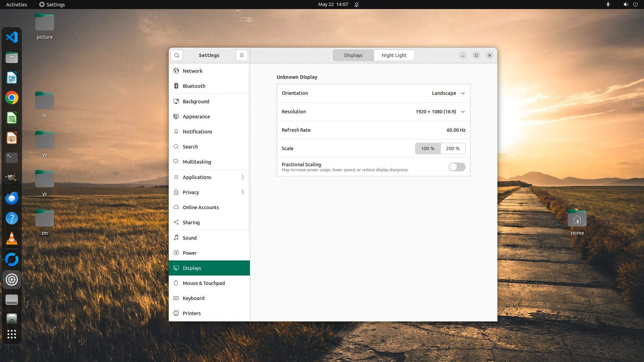Go to Sound settings panel

[190, 238]
